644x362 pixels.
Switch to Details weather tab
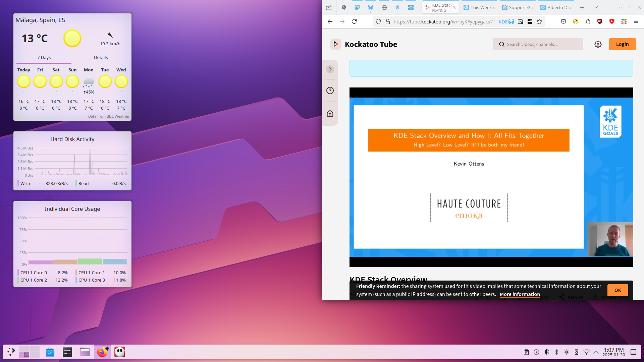point(100,57)
